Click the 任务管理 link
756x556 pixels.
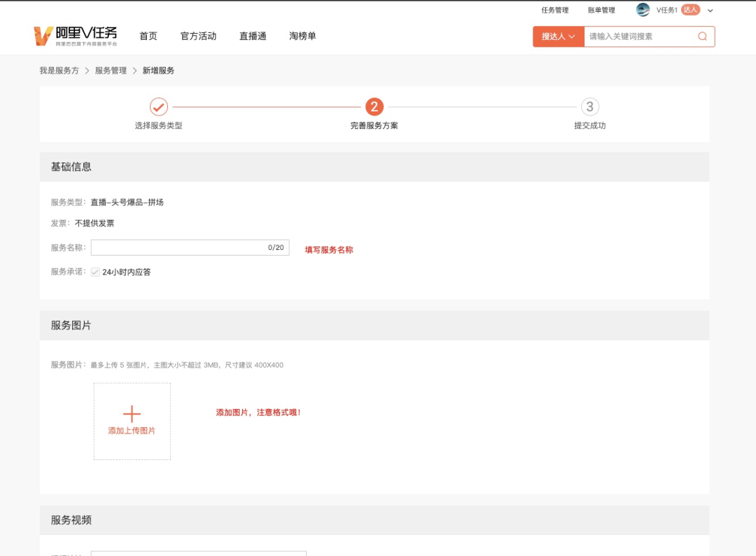pyautogui.click(x=554, y=11)
